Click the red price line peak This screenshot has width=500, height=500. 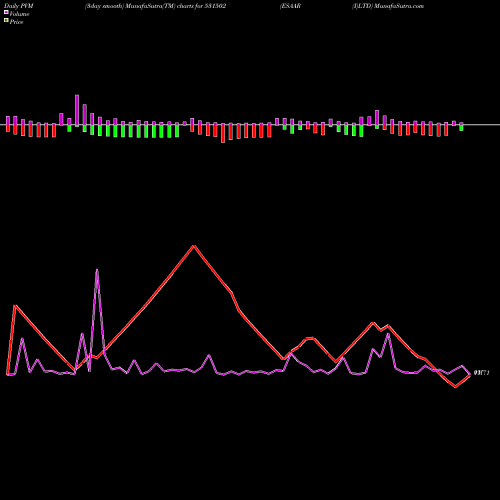(194, 246)
